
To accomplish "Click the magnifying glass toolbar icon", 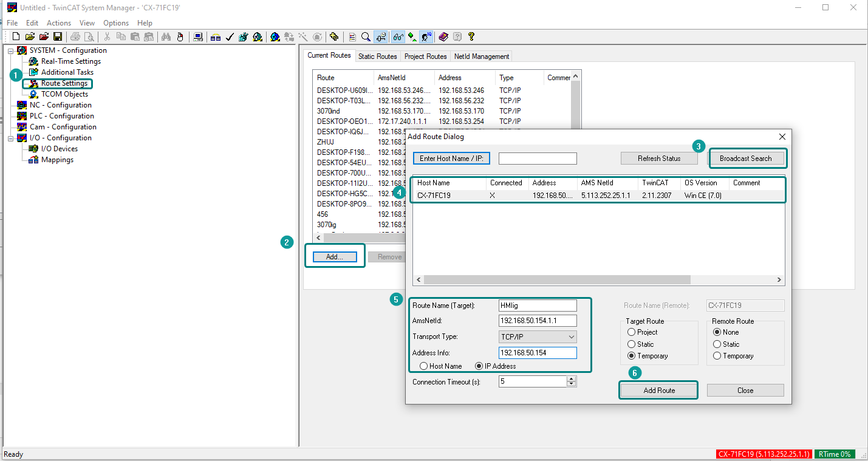I will [366, 37].
